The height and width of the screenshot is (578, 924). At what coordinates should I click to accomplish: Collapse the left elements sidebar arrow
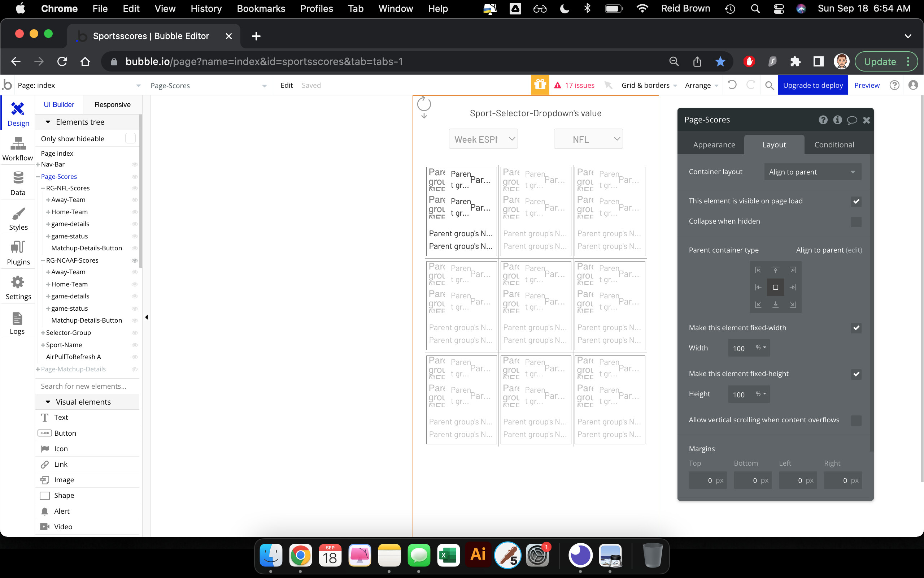coord(147,317)
